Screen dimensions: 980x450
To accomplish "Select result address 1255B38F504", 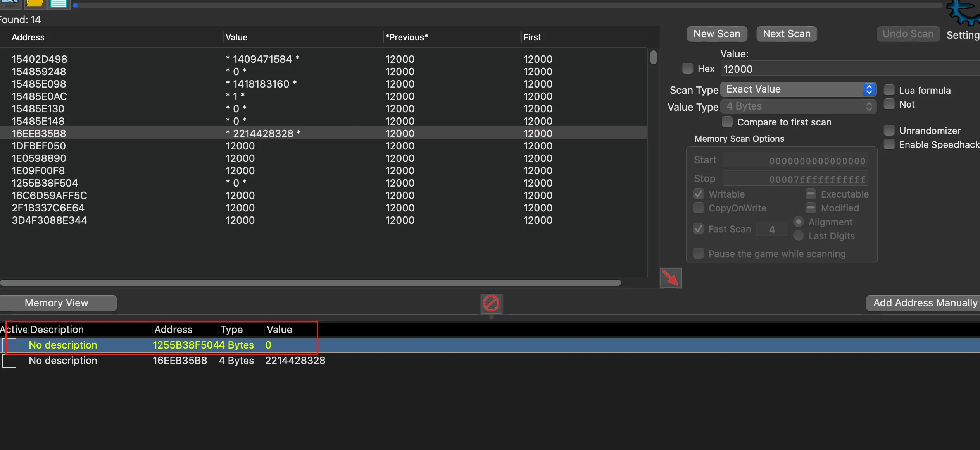I will point(45,183).
